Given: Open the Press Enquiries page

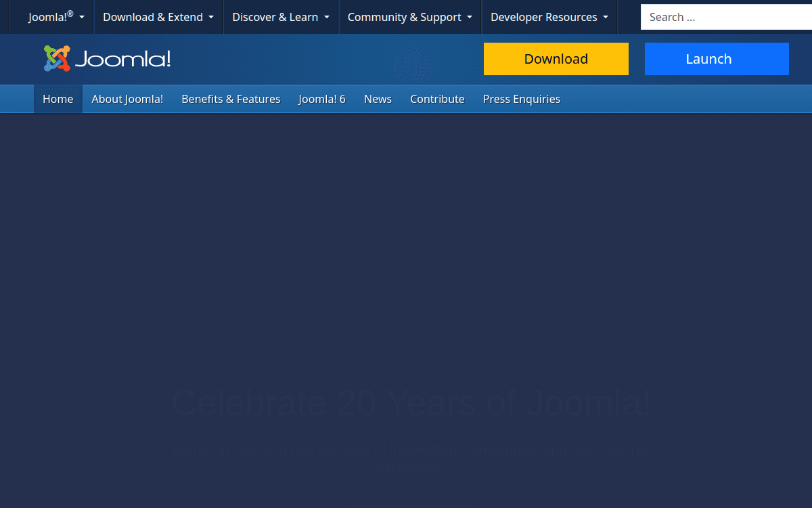Looking at the screenshot, I should (521, 98).
